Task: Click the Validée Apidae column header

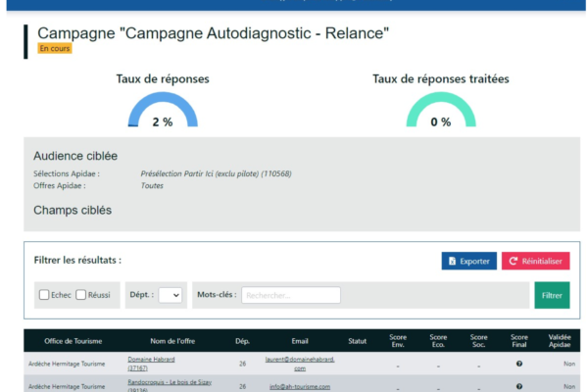Action: point(560,341)
